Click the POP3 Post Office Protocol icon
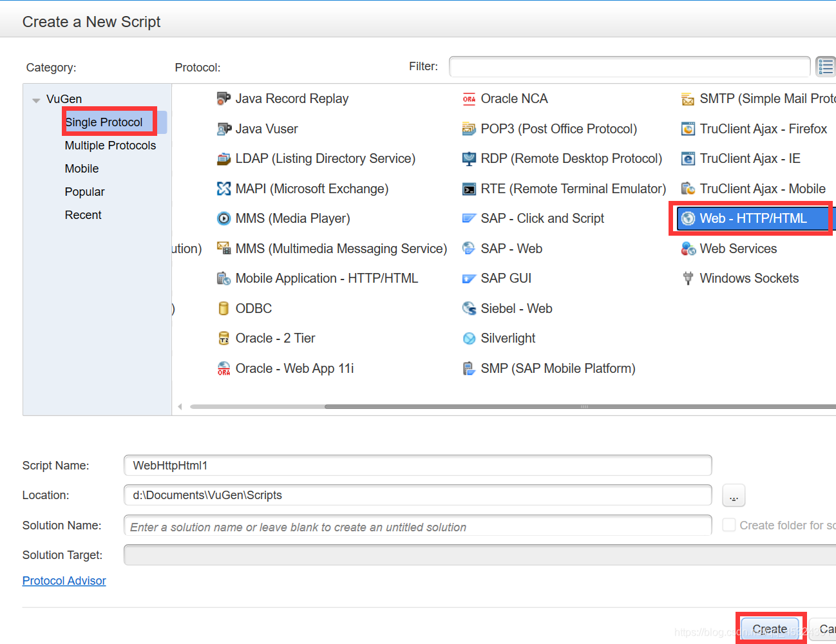 (469, 129)
